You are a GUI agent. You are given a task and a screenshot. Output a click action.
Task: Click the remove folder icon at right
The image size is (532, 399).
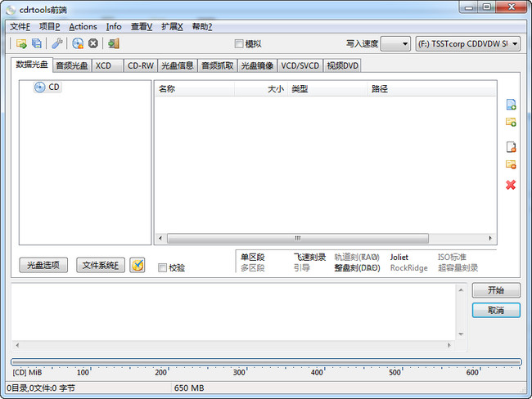coord(511,164)
